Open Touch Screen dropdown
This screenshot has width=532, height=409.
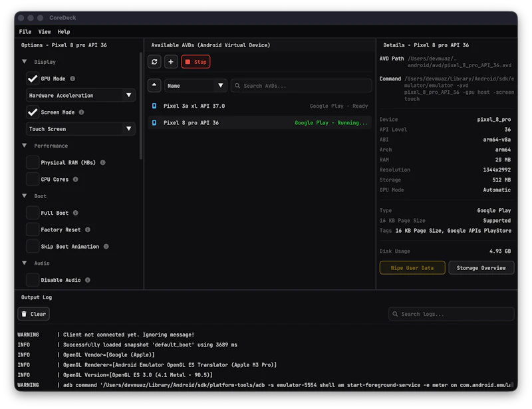[x=80, y=129]
